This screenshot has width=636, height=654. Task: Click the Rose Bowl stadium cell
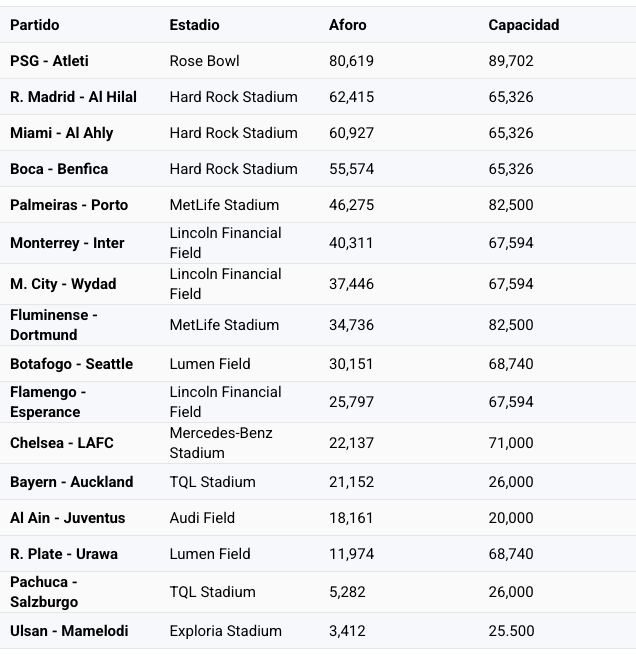coord(204,61)
